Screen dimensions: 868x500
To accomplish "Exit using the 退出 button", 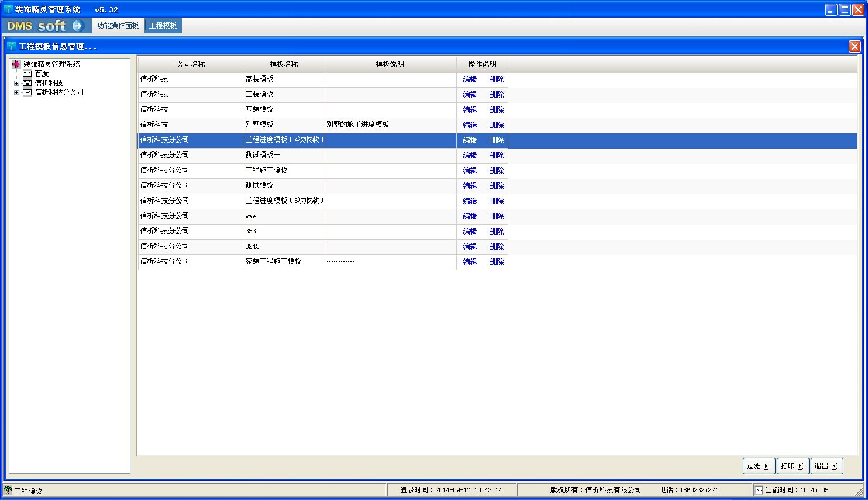I will pyautogui.click(x=826, y=466).
